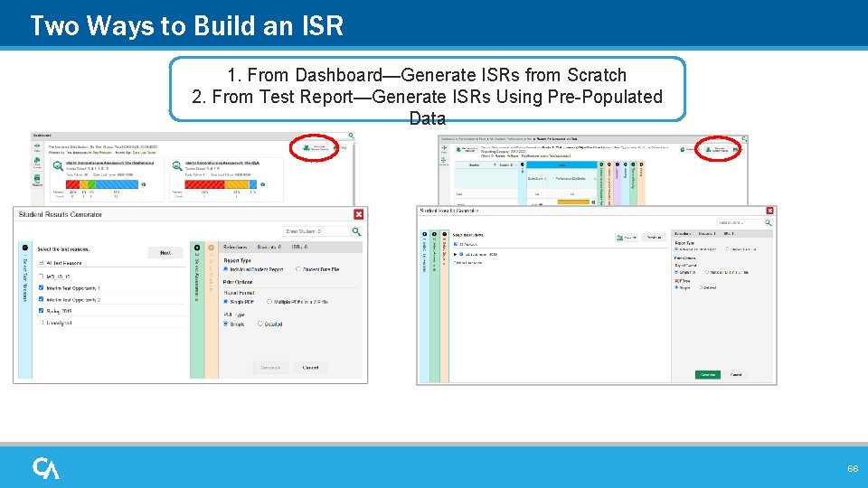Click red segment of Mathematics performance bar
868x488 pixels.
72,184
